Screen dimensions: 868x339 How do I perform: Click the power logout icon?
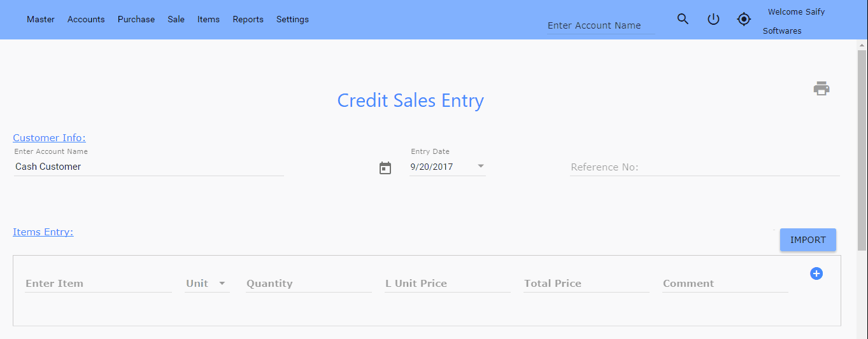click(x=713, y=19)
